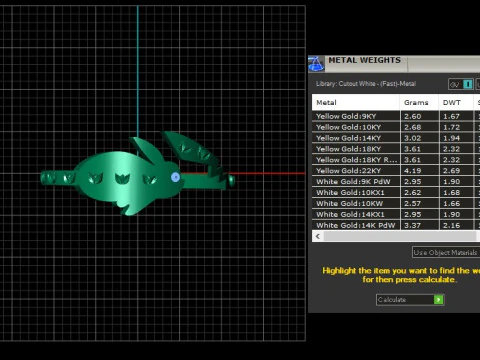Click the blue gem eye on the rabbit
The height and width of the screenshot is (360, 480).
point(175,177)
